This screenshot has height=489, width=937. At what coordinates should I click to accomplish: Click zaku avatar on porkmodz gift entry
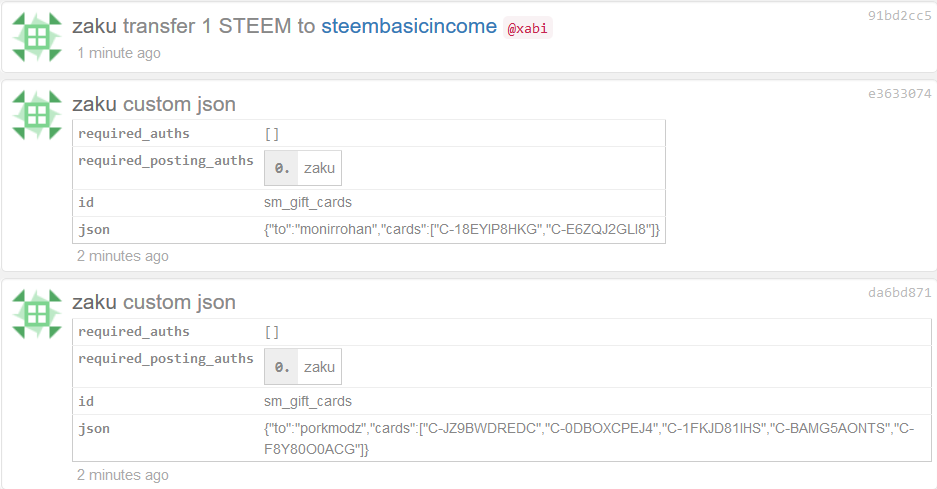[37, 314]
